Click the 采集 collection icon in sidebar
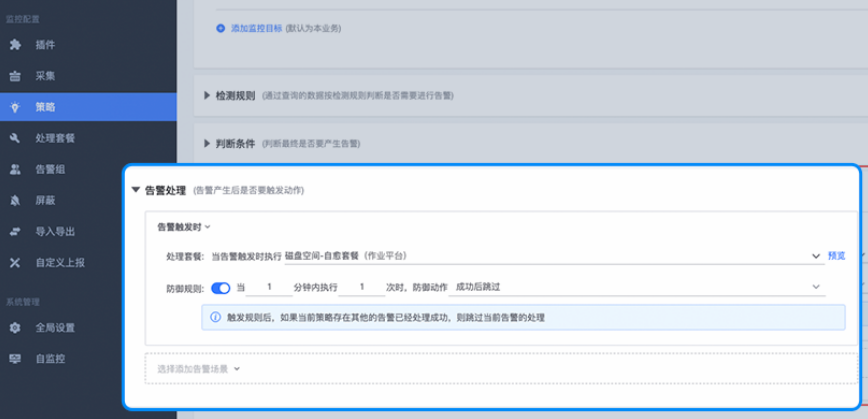The width and height of the screenshot is (868, 419). coord(15,76)
